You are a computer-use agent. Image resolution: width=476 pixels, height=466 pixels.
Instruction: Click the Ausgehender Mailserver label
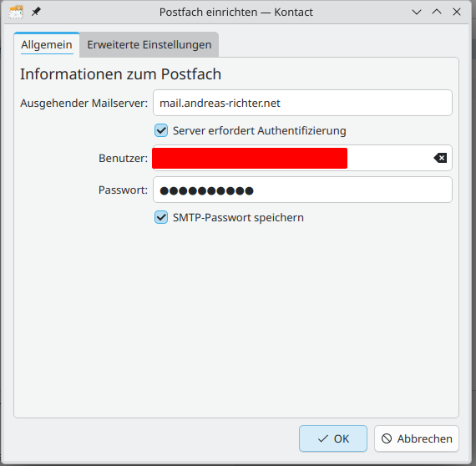(84, 104)
